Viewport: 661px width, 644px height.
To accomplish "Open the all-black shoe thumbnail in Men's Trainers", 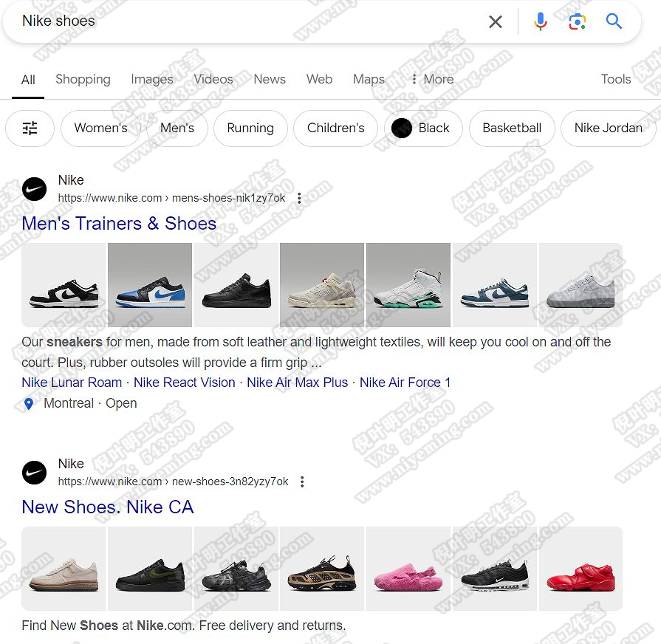I will 236,285.
